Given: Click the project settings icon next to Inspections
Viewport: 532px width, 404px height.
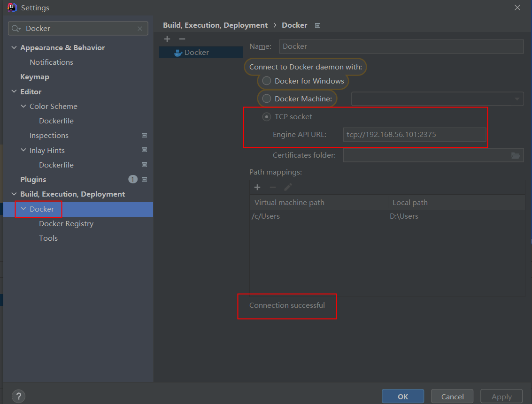Looking at the screenshot, I should click(x=144, y=135).
